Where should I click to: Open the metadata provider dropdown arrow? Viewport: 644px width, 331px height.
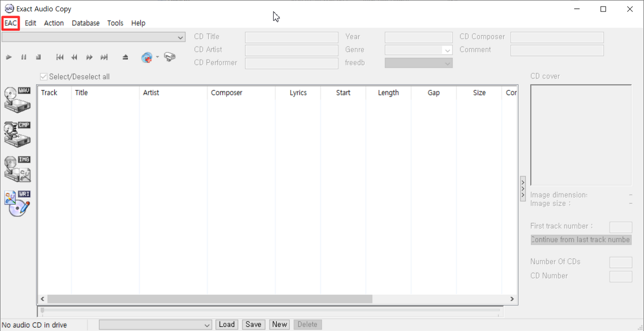(x=157, y=57)
